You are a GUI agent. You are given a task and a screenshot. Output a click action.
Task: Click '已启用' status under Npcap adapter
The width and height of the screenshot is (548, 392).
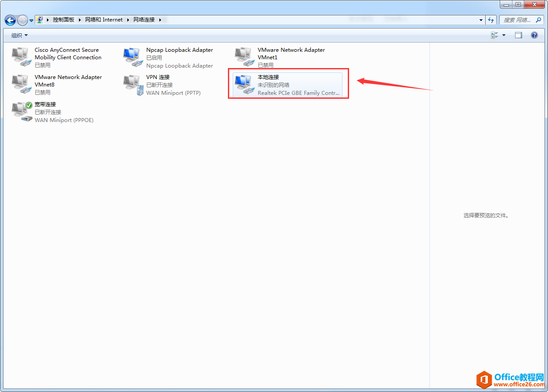pos(154,58)
